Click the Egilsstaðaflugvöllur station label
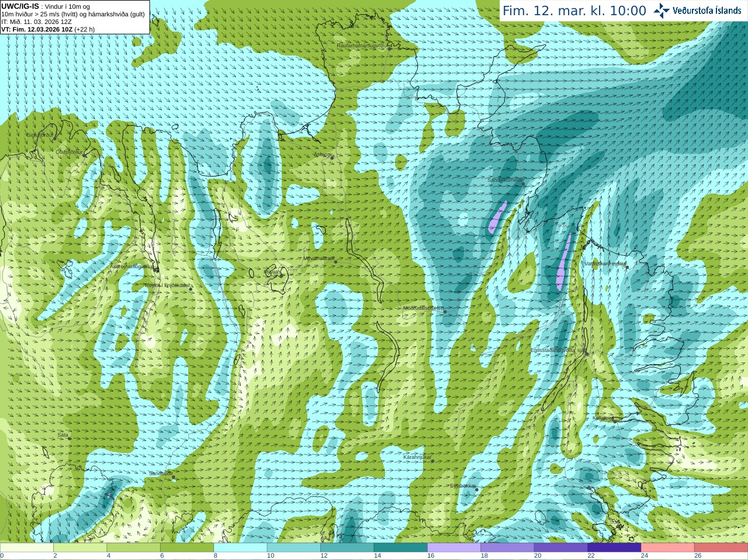 click(x=558, y=350)
